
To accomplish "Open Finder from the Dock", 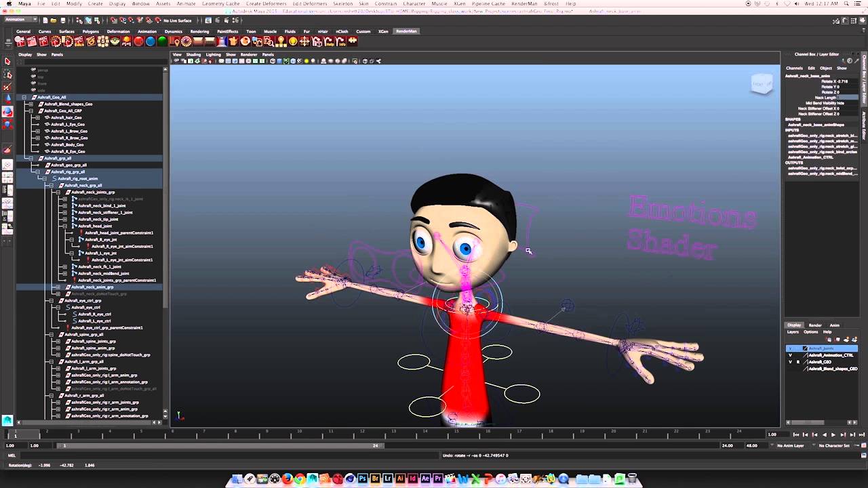I will pyautogui.click(x=237, y=479).
